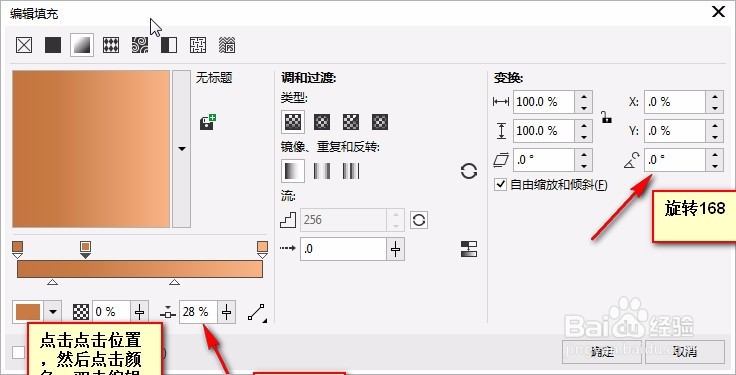The width and height of the screenshot is (736, 375).
Task: Decrease the rotation angle with down arrow
Action: click(714, 166)
